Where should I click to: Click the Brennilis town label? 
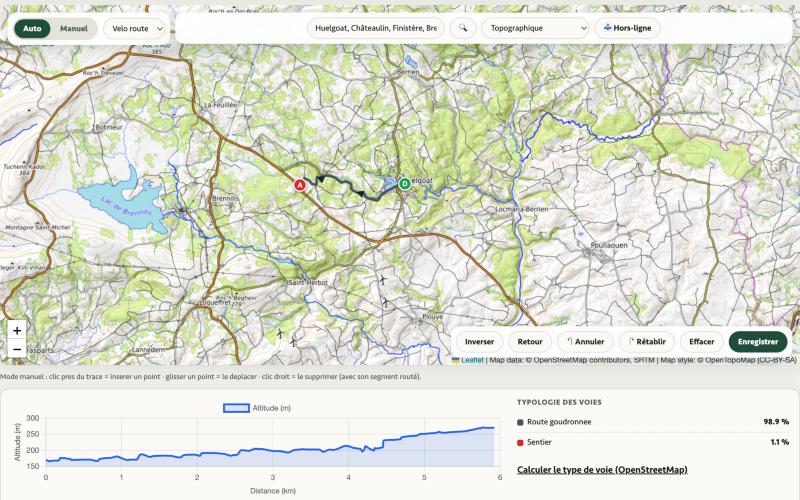coord(225,198)
